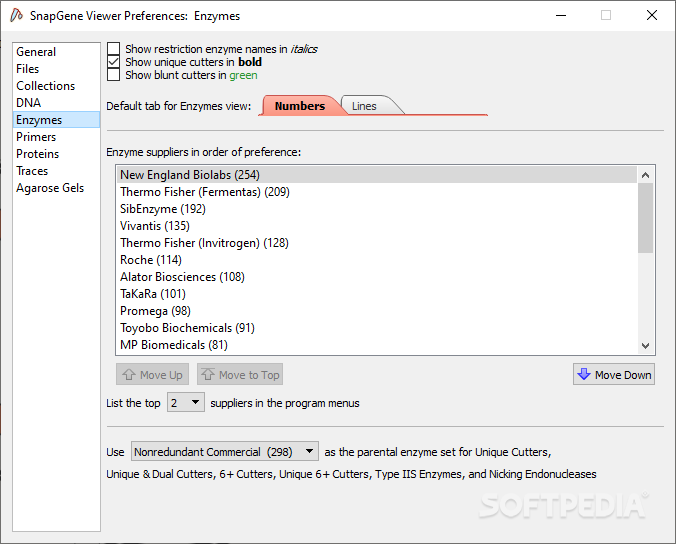Select Vivantis (135) in supplier list
The height and width of the screenshot is (544, 676).
tap(377, 225)
